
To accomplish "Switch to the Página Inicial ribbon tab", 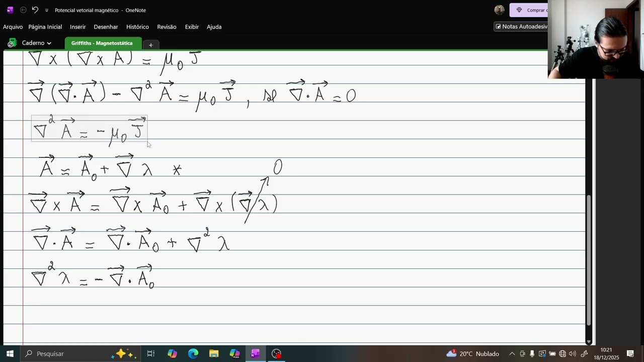I will point(45,27).
